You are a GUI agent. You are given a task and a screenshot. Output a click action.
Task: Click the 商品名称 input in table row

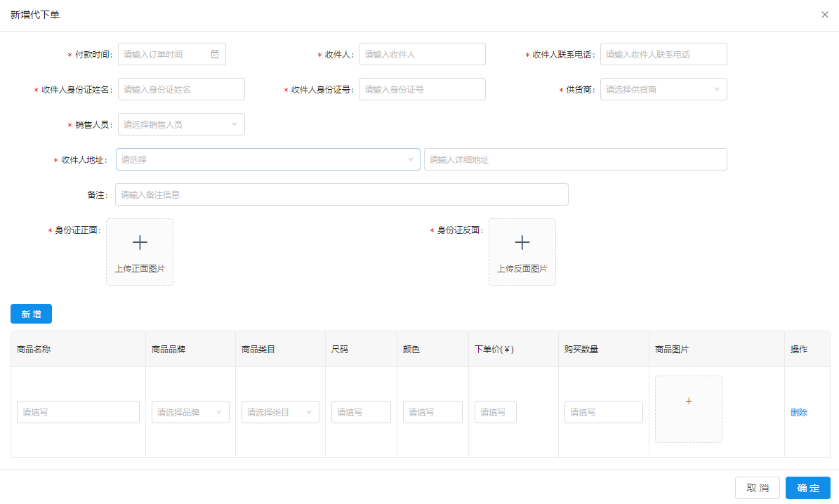(78, 412)
